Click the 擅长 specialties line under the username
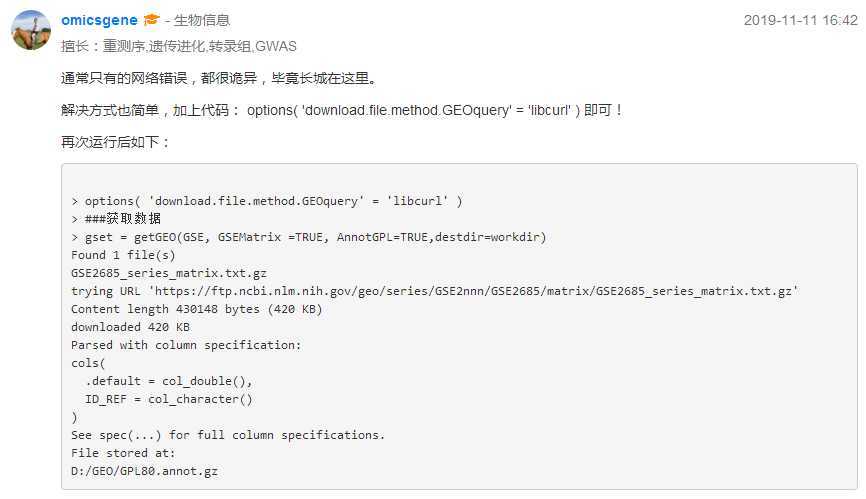Viewport: 866px width, 499px height. (x=179, y=46)
